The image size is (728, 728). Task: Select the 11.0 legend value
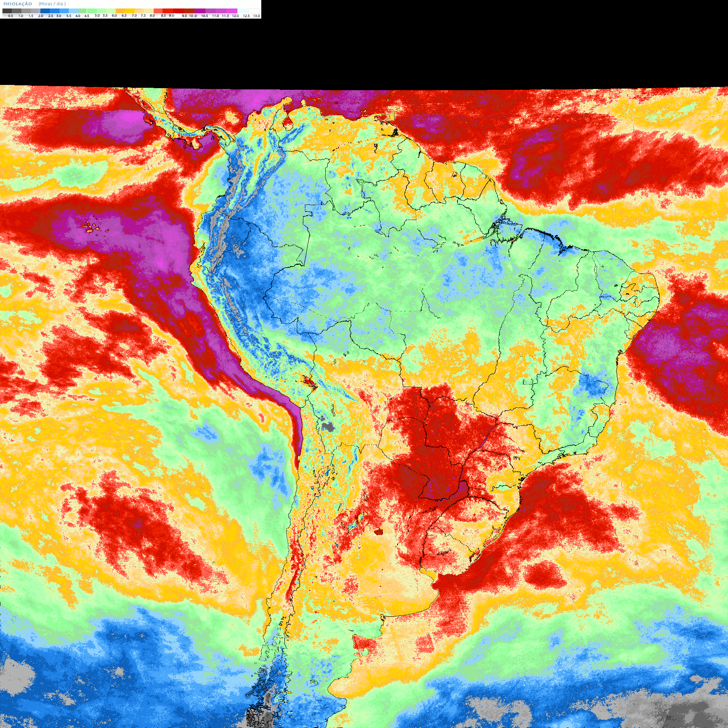(216, 16)
